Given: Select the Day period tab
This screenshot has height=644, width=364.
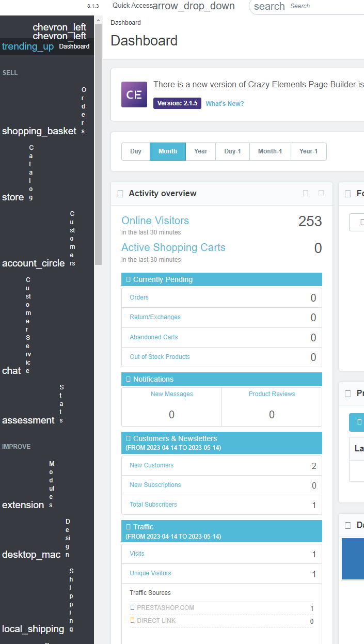Looking at the screenshot, I should [x=136, y=151].
